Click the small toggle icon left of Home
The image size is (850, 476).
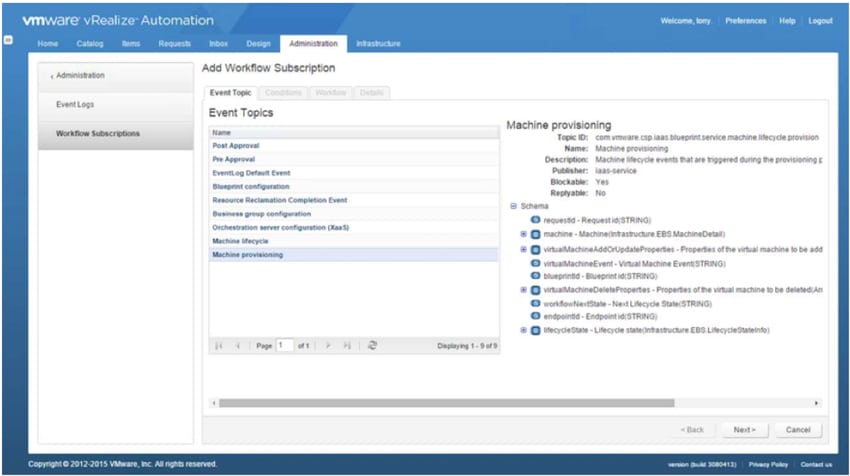(x=8, y=40)
